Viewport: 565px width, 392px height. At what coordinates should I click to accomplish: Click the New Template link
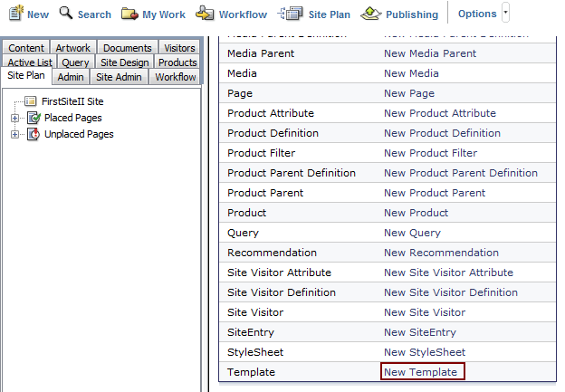[x=420, y=372]
